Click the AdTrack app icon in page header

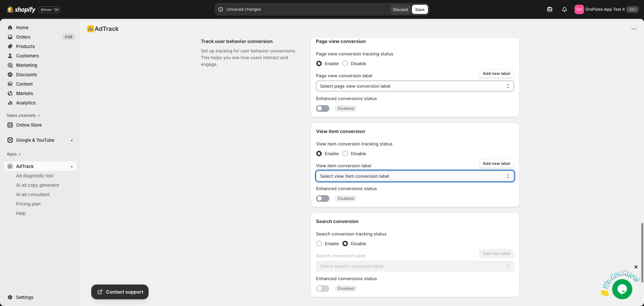[90, 29]
